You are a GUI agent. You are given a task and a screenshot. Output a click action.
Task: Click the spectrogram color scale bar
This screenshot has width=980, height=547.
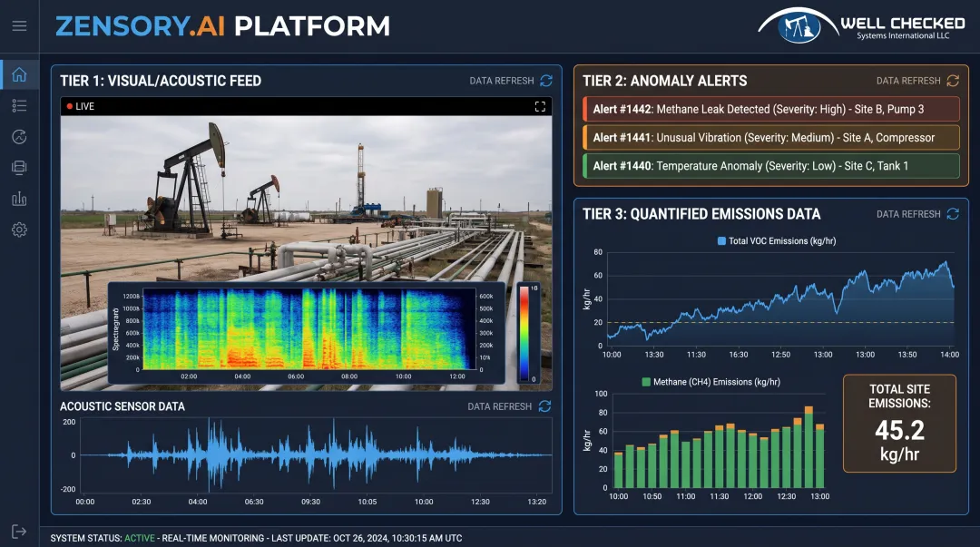(x=524, y=333)
